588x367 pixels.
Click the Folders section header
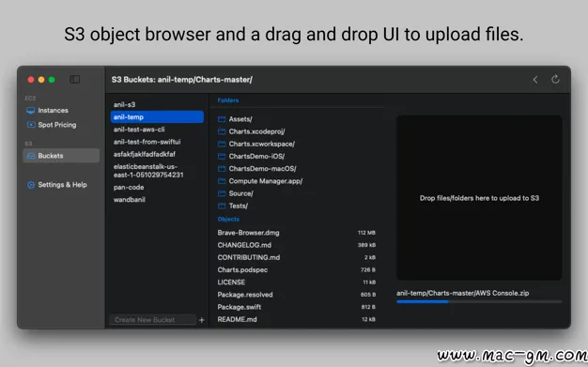click(x=228, y=100)
